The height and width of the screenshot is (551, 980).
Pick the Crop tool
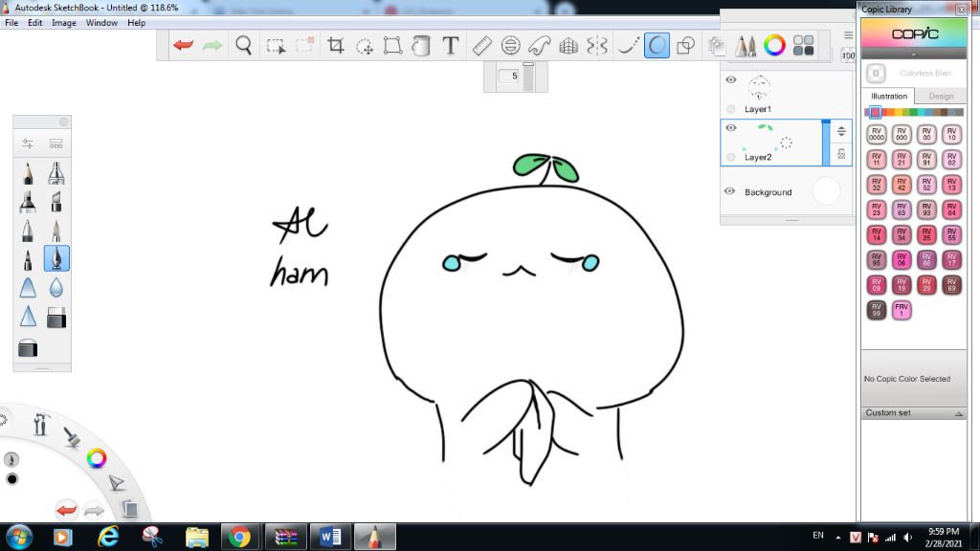coord(336,45)
